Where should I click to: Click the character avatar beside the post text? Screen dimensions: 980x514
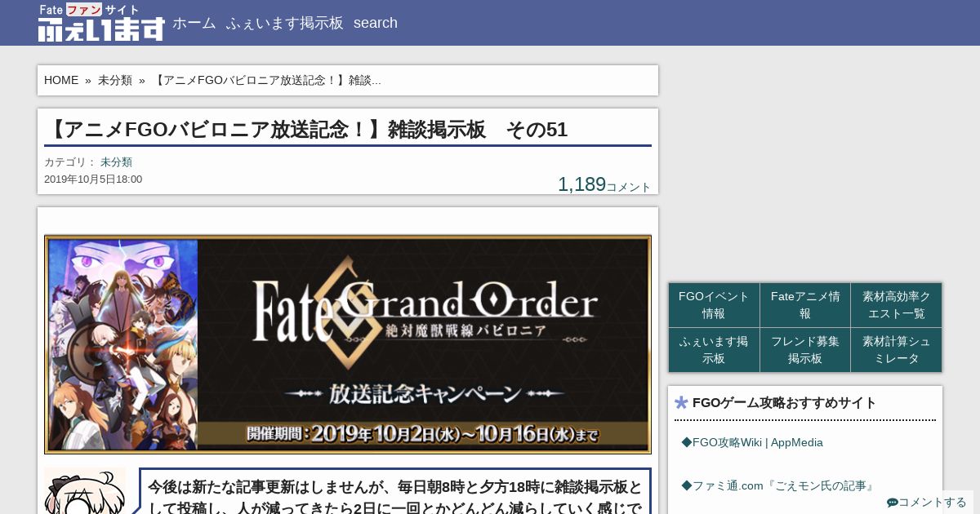85,490
